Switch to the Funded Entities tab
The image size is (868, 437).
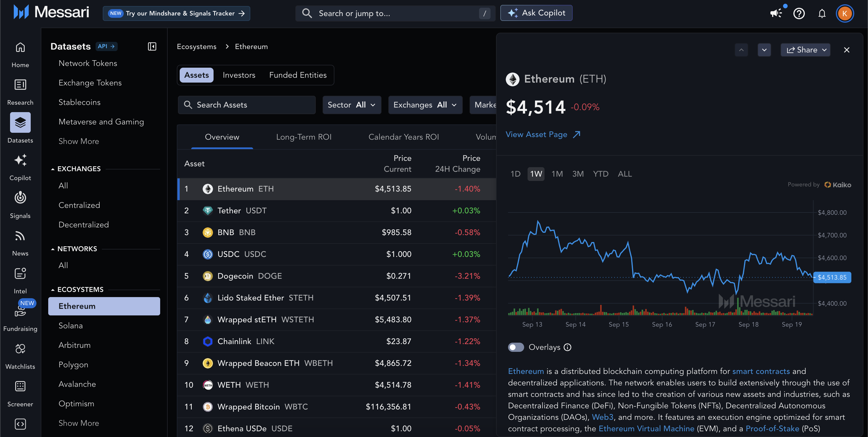(298, 75)
